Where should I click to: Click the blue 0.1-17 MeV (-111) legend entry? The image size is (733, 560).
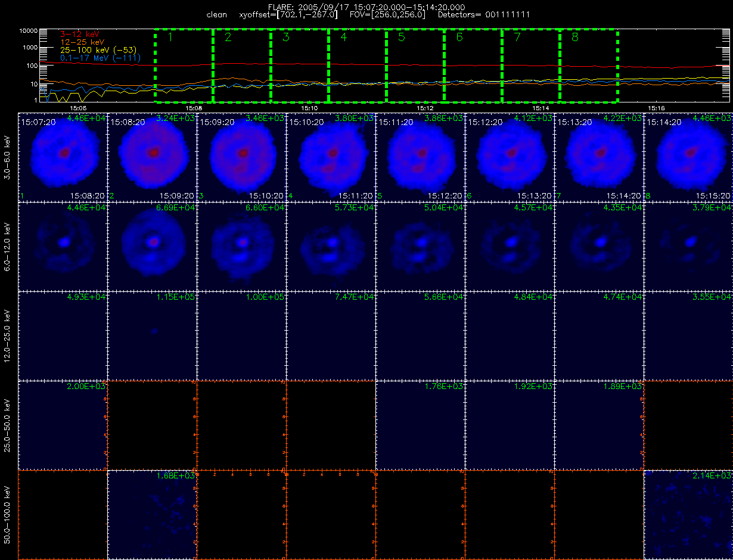click(100, 57)
